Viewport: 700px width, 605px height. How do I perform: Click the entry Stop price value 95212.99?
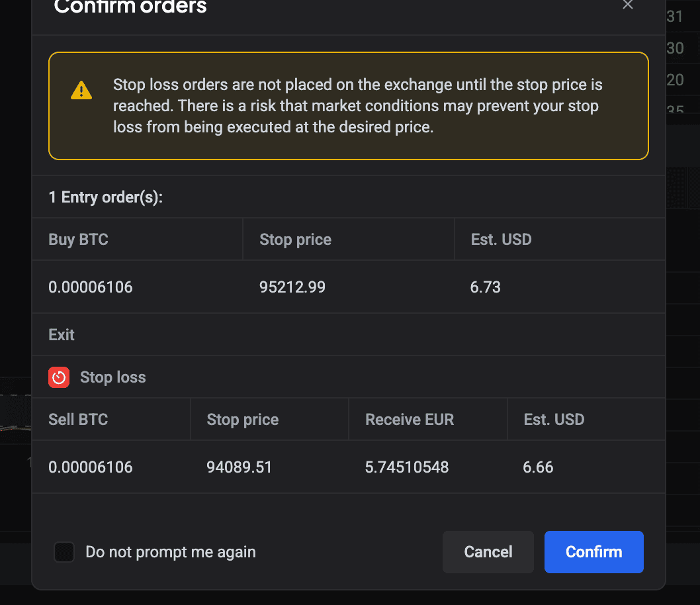coord(292,287)
